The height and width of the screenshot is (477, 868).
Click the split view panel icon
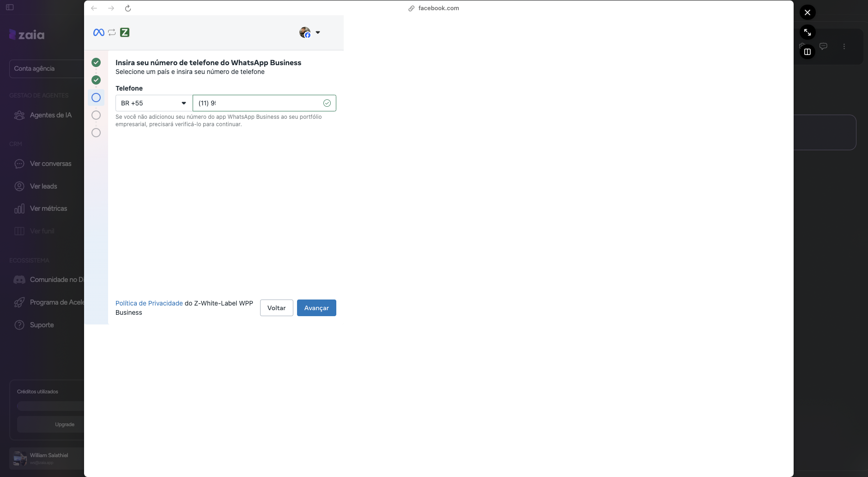[x=807, y=52]
